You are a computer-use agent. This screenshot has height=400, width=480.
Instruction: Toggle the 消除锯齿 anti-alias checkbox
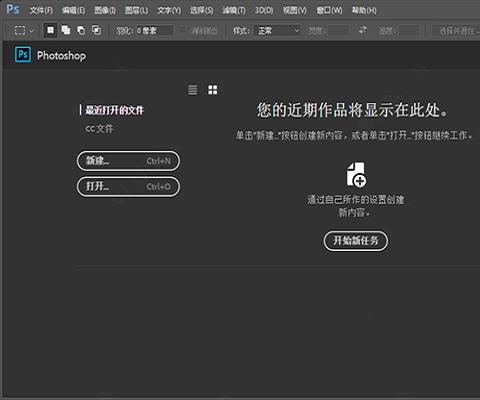point(182,31)
